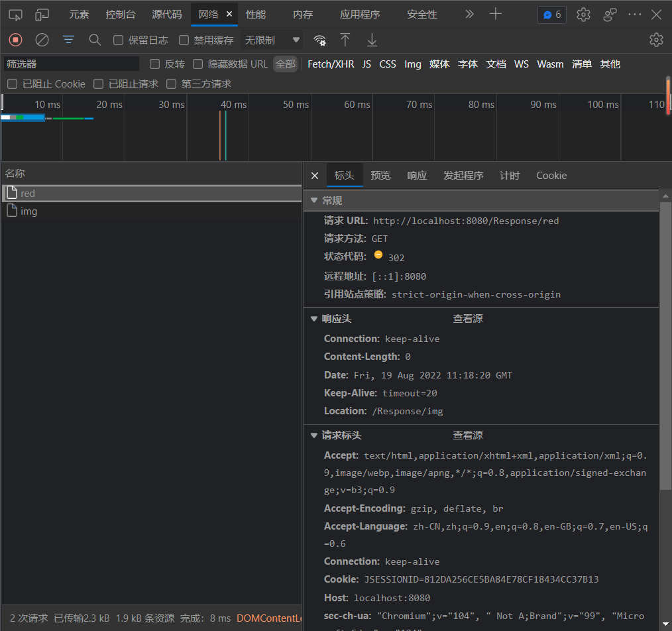The image size is (672, 631).
Task: Enable 禁用缓存 checkbox
Action: click(184, 40)
